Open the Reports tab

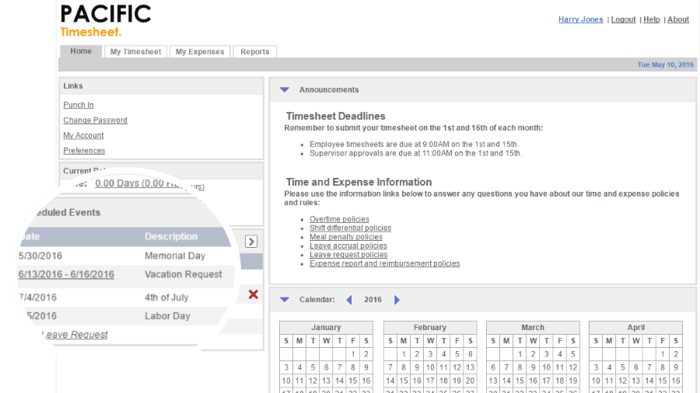pyautogui.click(x=255, y=52)
